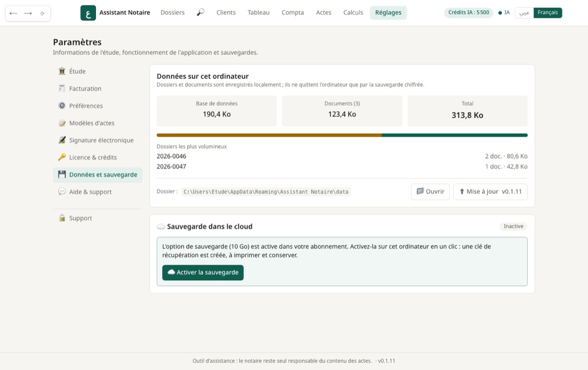Click the Support padlock icon
Viewport: 588px width, 370px height.
(62, 218)
